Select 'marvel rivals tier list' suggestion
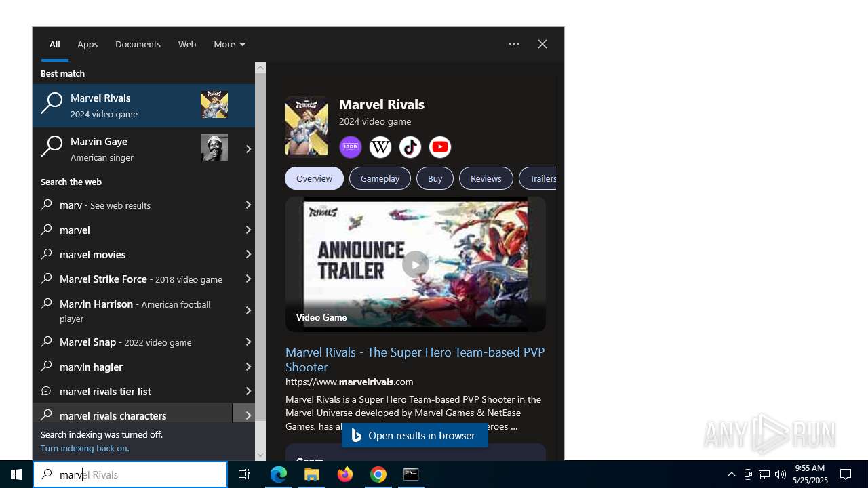 pos(132,391)
